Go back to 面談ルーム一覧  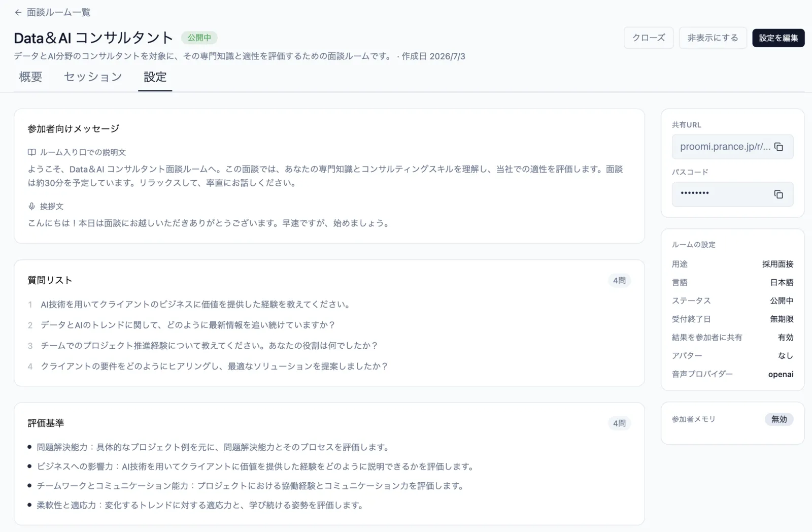click(58, 12)
